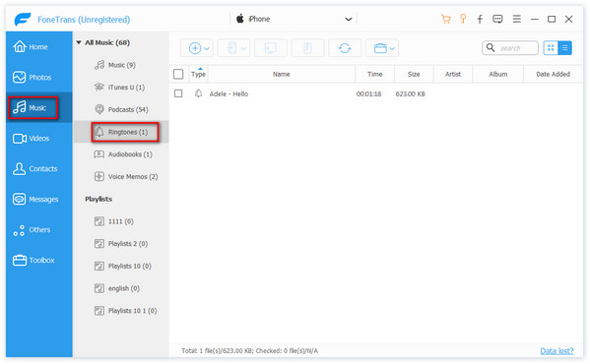Viewport: 590px width, 364px height.
Task: Switch to list view icon
Action: point(564,47)
